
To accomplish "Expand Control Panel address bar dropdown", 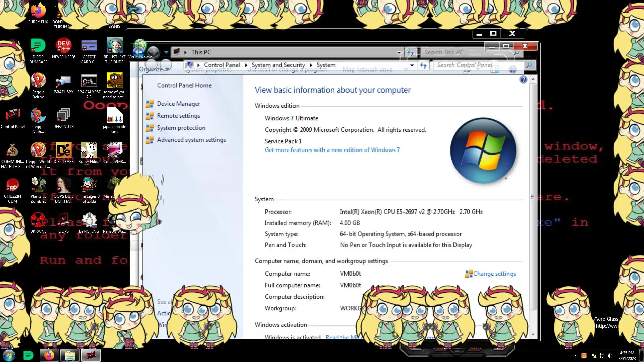I will (412, 65).
